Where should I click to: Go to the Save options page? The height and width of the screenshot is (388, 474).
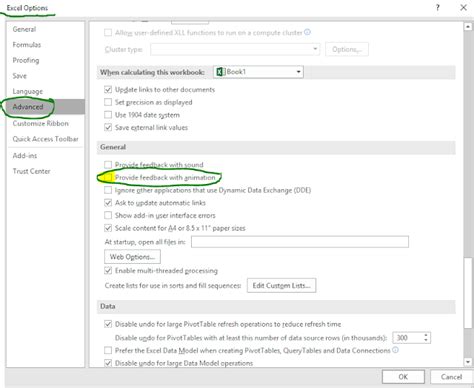pyautogui.click(x=19, y=76)
